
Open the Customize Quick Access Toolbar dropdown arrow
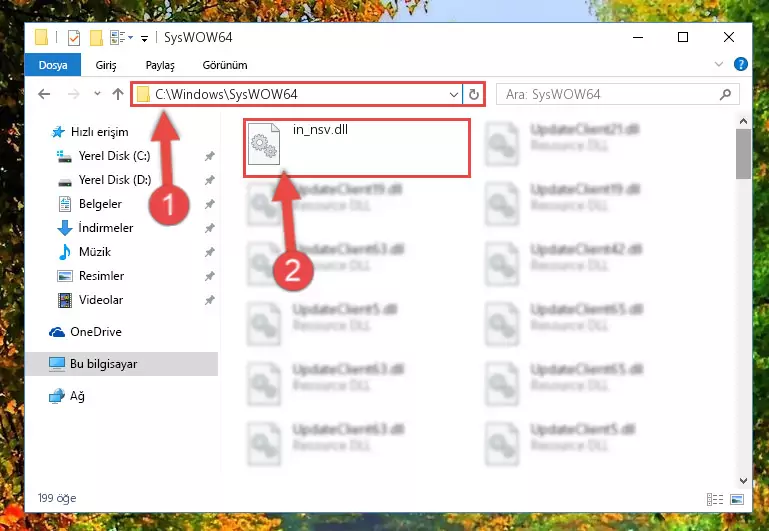coord(144,38)
